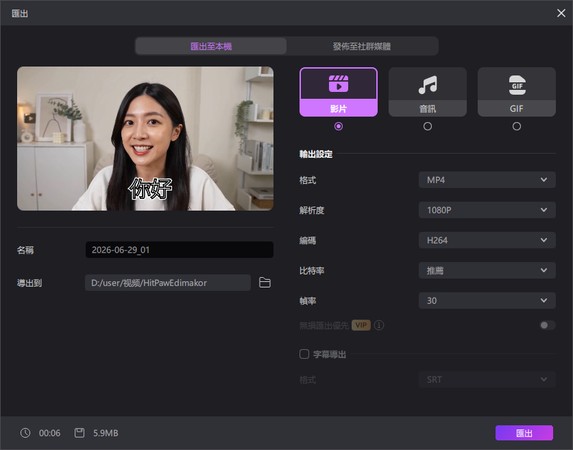
Task: Click the 5.9MB file size text
Action: coord(106,433)
